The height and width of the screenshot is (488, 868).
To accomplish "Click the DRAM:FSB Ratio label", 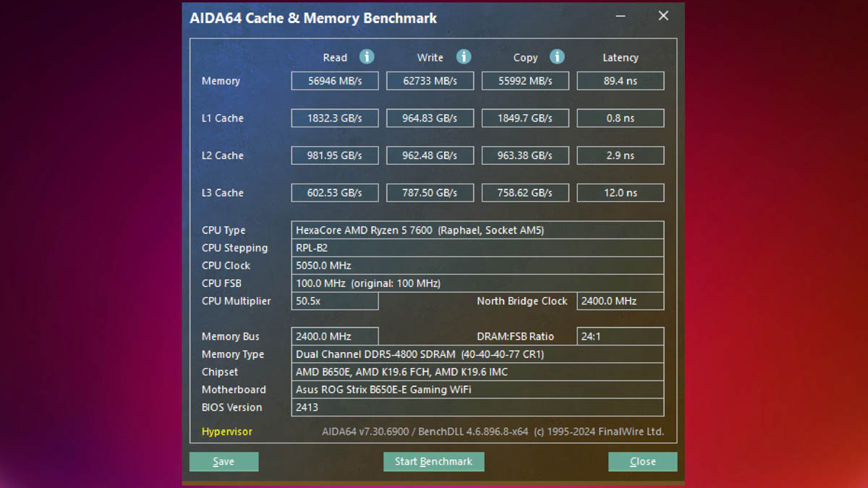I will pyautogui.click(x=516, y=336).
